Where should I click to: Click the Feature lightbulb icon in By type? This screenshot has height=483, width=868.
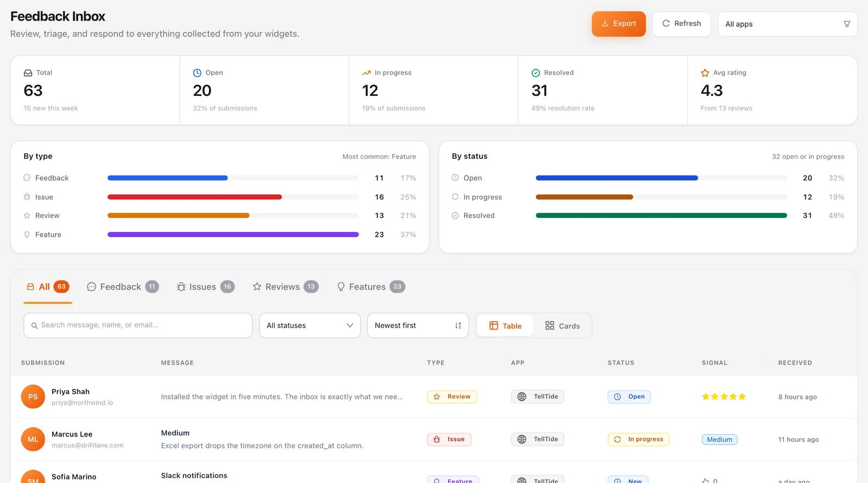pos(27,235)
